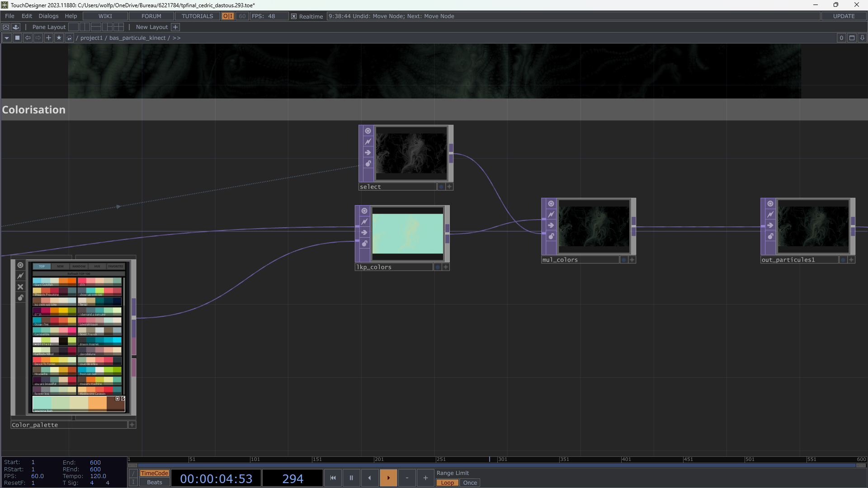The width and height of the screenshot is (868, 488).
Task: Click the TUTORIALS button
Action: click(x=197, y=16)
